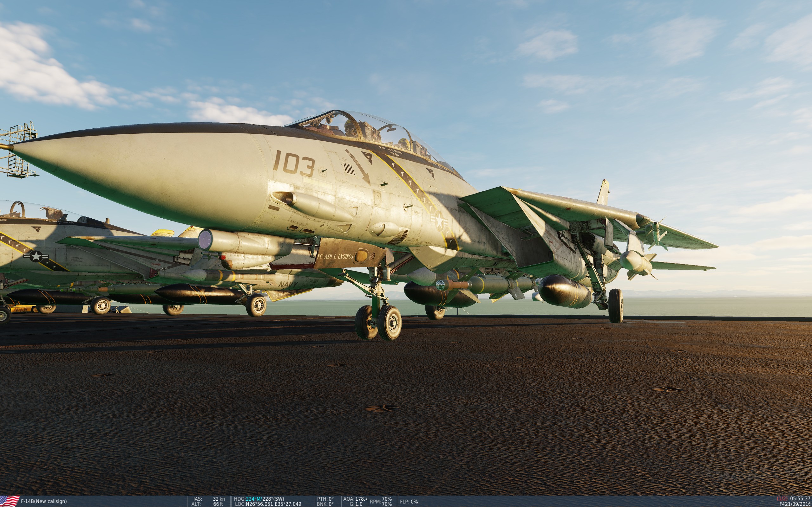The height and width of the screenshot is (507, 812).
Task: Click the red (1/2) time acceleration indicator
Action: pos(782,499)
